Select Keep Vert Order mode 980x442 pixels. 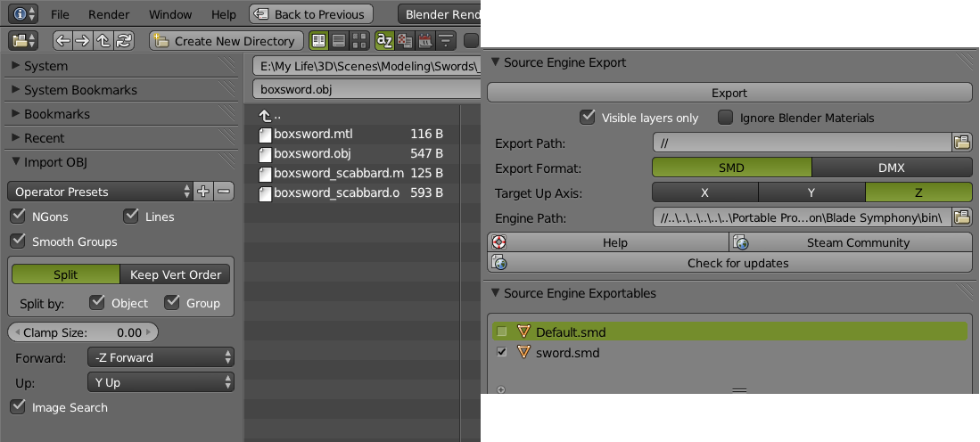pyautogui.click(x=175, y=274)
